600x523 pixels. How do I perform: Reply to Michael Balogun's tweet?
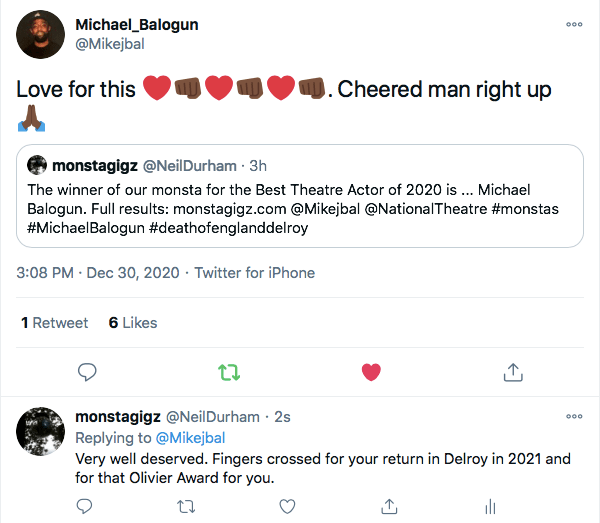[x=87, y=372]
